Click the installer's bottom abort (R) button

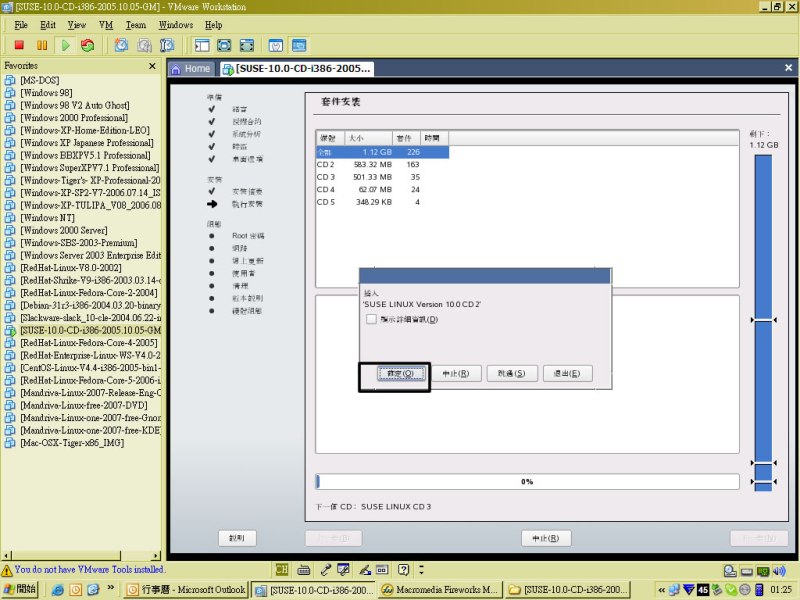[546, 538]
